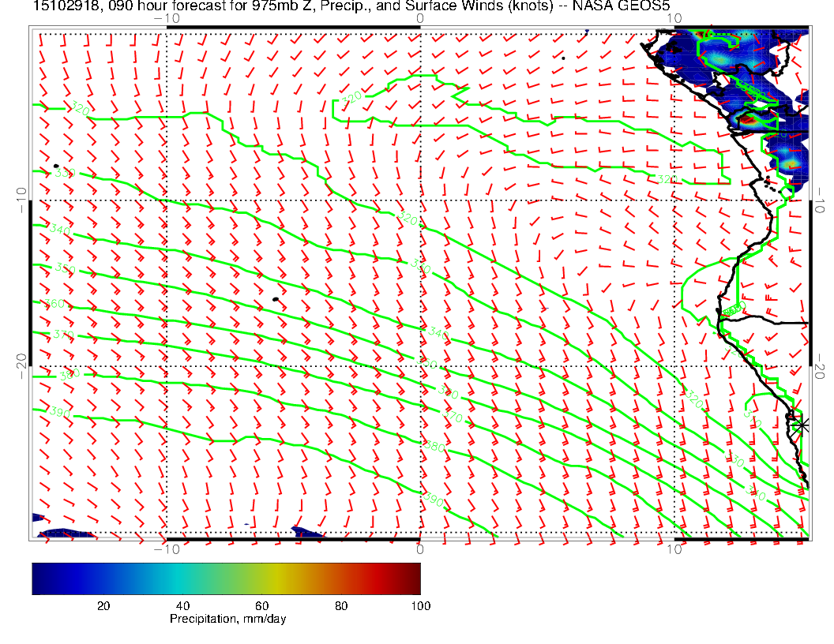Screen dimensions: 834x644
Task: Click the 'Precipitation, mm/day' colorbar label
Action: [227, 620]
